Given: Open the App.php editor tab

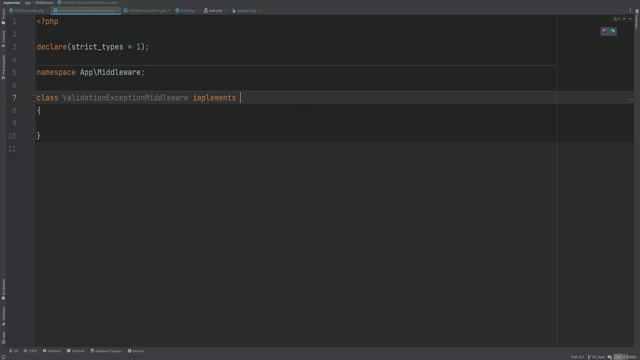Looking at the screenshot, I should pyautogui.click(x=187, y=11).
